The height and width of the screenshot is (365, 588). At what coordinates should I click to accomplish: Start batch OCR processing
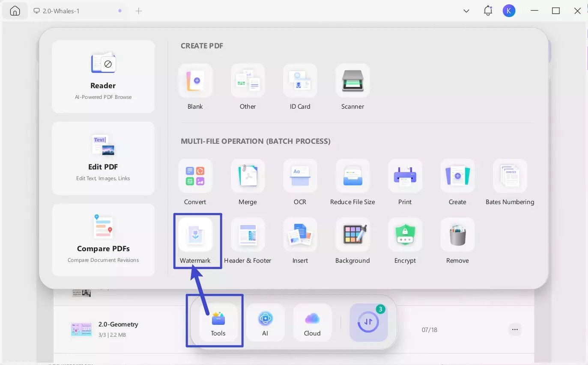click(x=300, y=176)
